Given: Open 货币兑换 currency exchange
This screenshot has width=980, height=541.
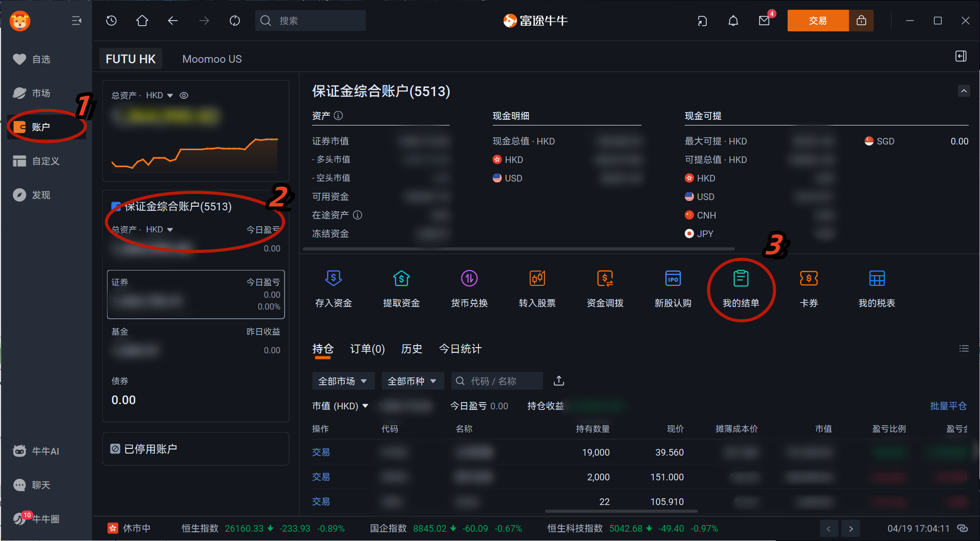Looking at the screenshot, I should (469, 289).
